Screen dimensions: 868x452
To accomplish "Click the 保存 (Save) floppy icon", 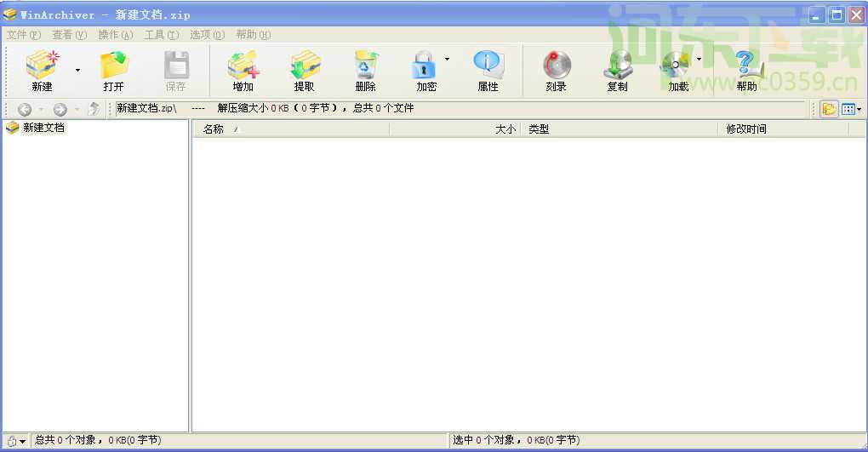I will tap(176, 65).
